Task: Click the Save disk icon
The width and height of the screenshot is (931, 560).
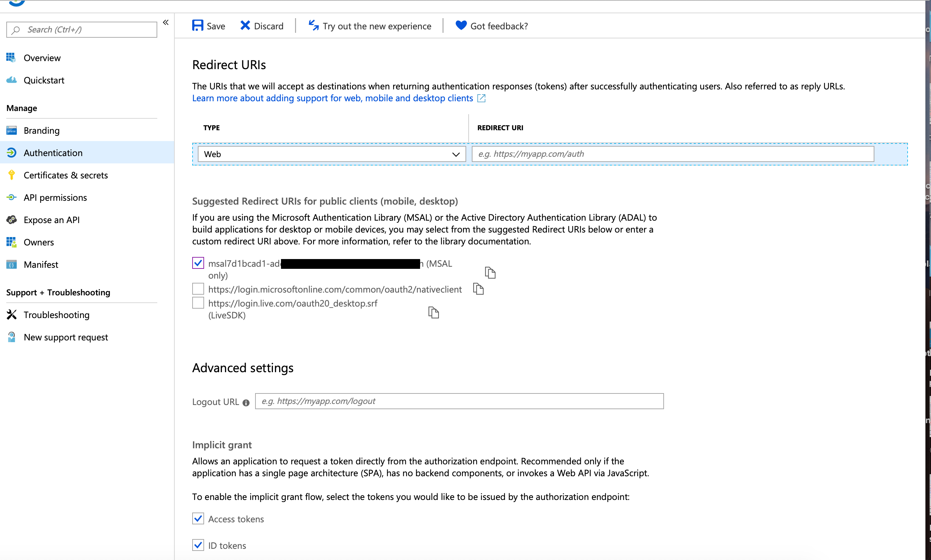Action: (x=198, y=25)
